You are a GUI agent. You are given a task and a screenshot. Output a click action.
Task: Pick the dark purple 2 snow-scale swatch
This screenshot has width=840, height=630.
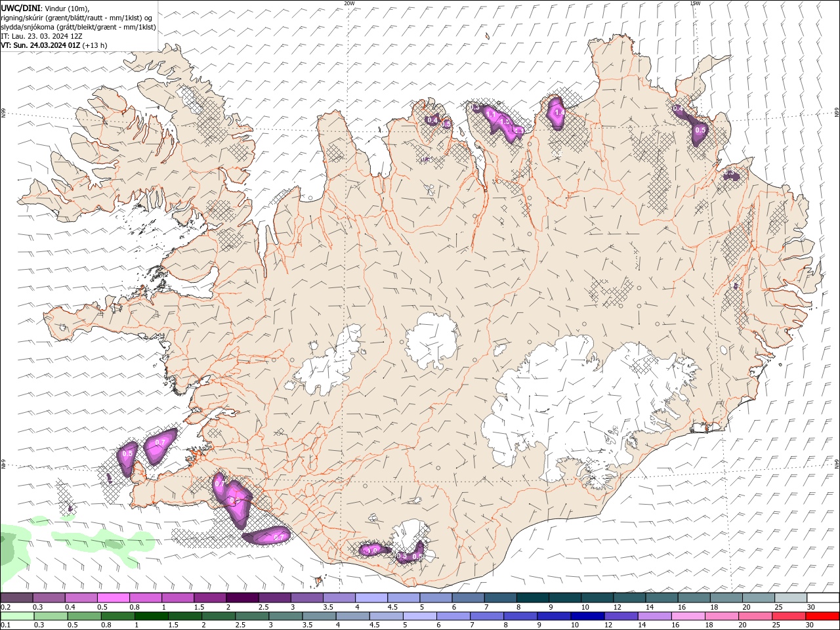coord(241,598)
